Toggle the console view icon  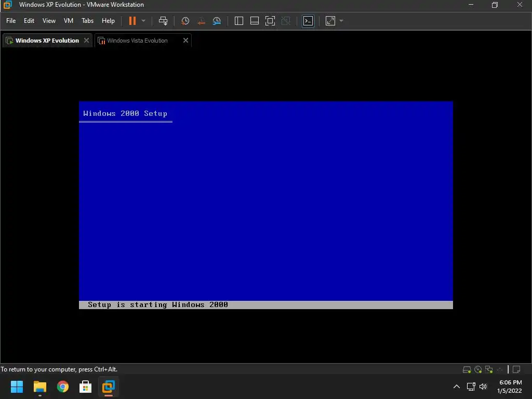coord(308,21)
